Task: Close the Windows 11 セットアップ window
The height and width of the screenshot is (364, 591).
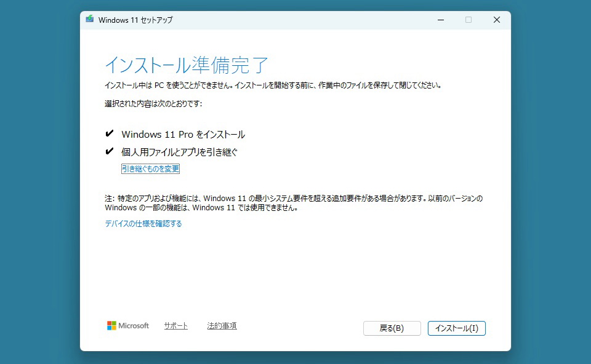Action: pyautogui.click(x=497, y=20)
